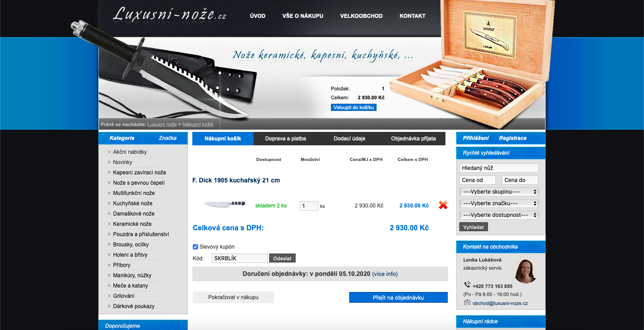Untick the Slevový kupón checkbox

pyautogui.click(x=195, y=247)
